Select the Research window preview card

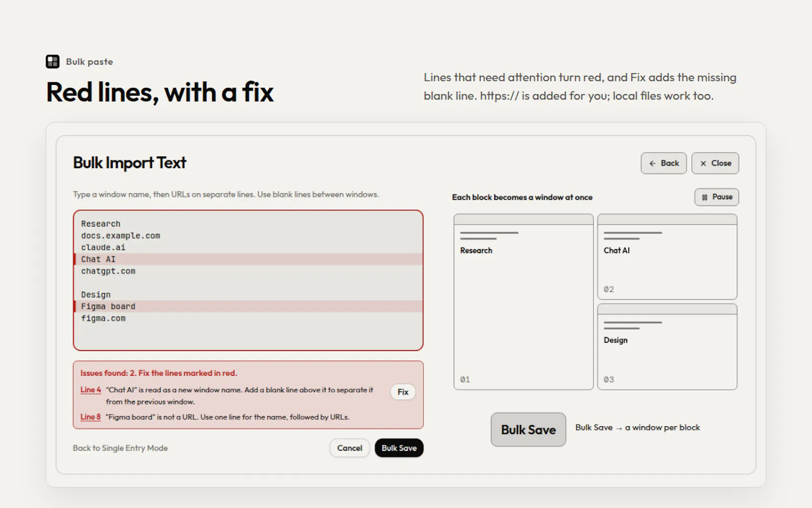(523, 302)
